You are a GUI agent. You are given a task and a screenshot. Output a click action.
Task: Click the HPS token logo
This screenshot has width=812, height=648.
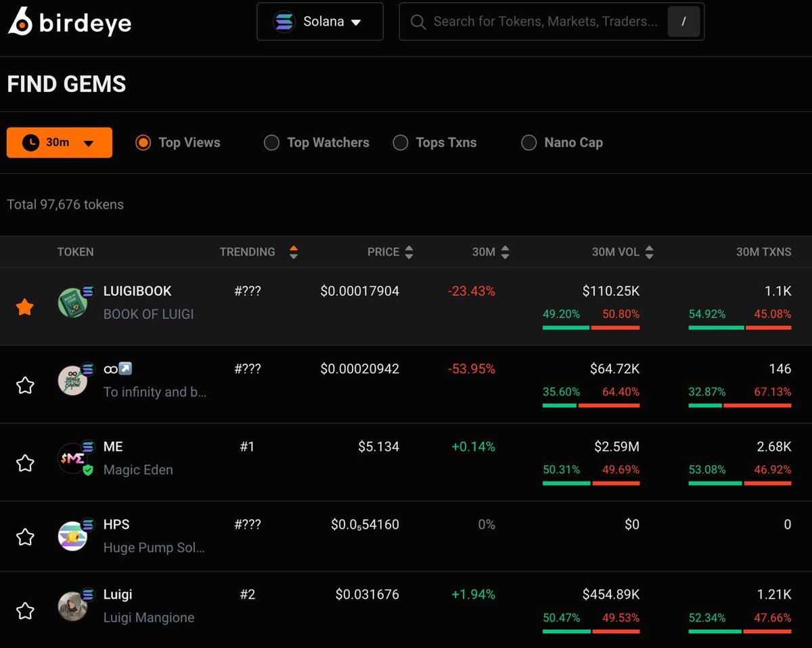pos(73,536)
